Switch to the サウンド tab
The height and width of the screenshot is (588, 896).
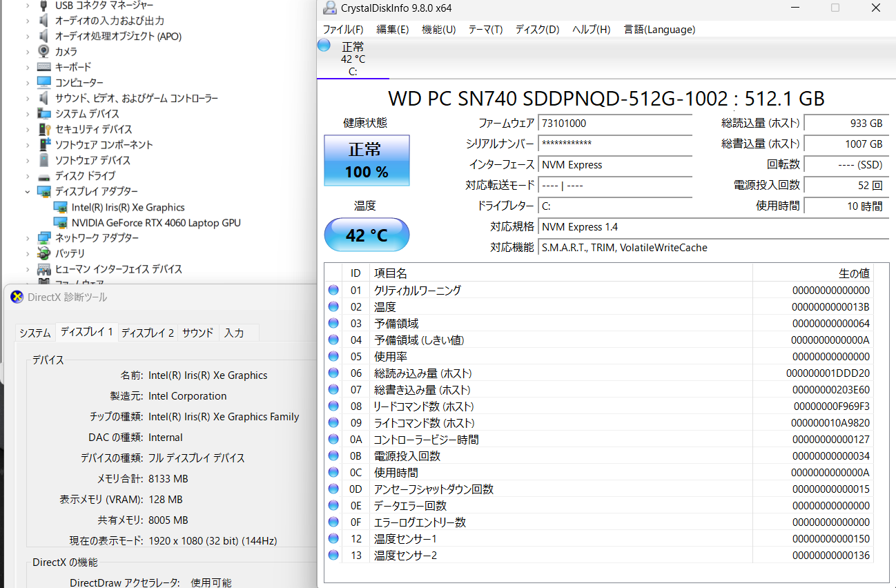(198, 333)
